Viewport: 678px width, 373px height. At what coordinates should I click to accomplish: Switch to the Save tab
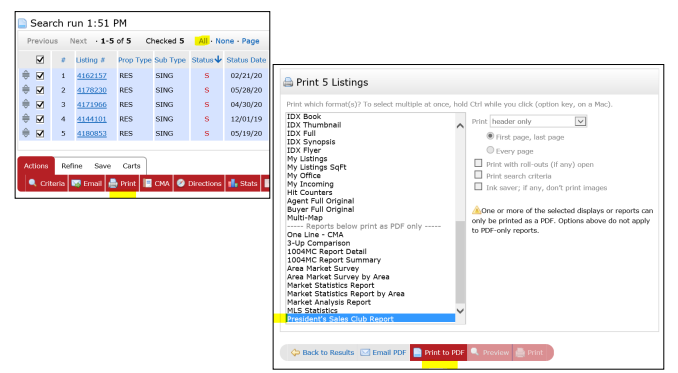[102, 166]
